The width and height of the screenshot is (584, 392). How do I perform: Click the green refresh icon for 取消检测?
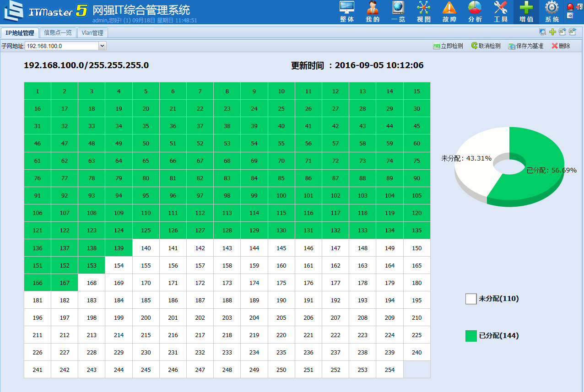[x=474, y=46]
